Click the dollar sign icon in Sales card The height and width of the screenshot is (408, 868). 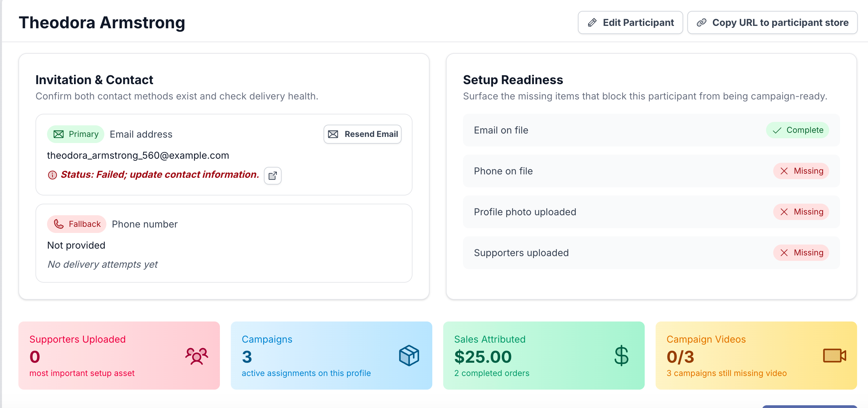tap(621, 356)
